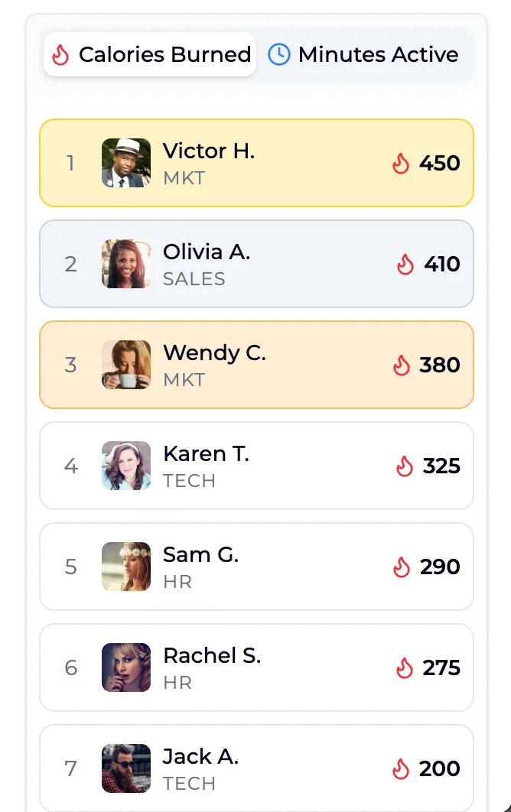Click Olivia A.'s avatar photo
The width and height of the screenshot is (511, 812).
coord(126,264)
